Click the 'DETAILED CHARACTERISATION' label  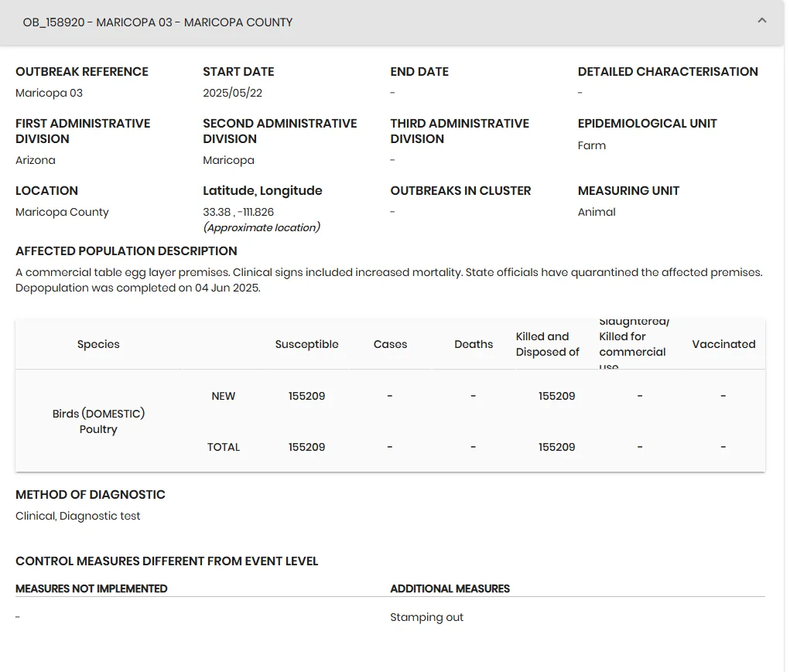(668, 72)
